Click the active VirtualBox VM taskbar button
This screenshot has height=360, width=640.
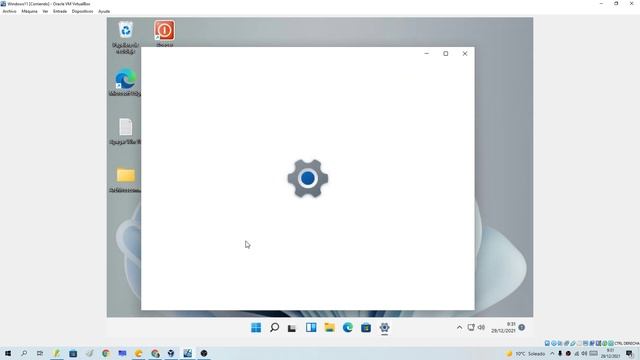coord(187,353)
